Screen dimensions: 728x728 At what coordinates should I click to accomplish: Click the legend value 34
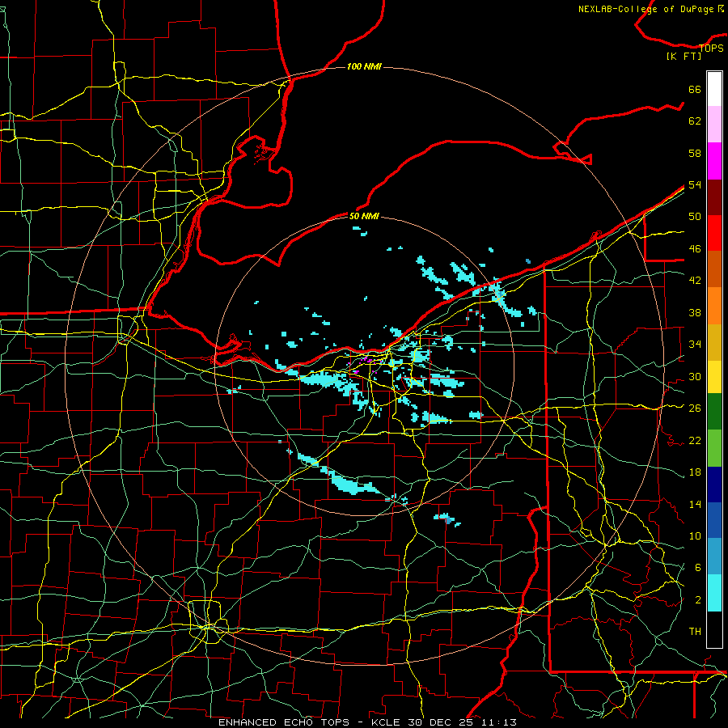click(695, 345)
